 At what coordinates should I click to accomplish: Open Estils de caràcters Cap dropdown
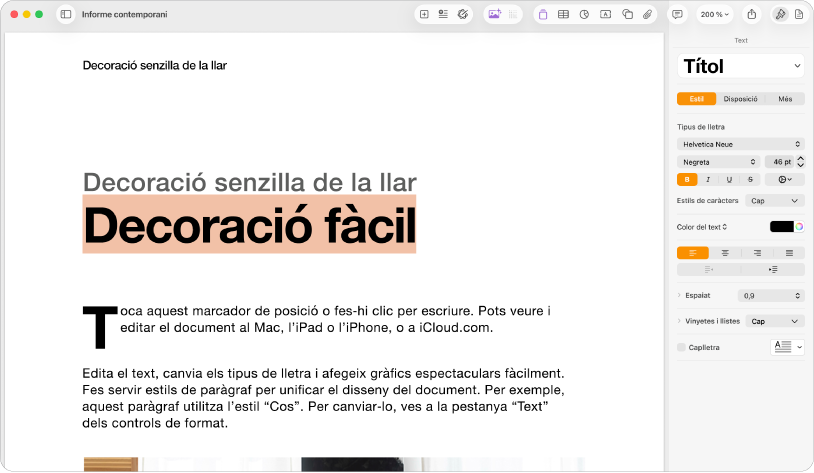(x=775, y=200)
